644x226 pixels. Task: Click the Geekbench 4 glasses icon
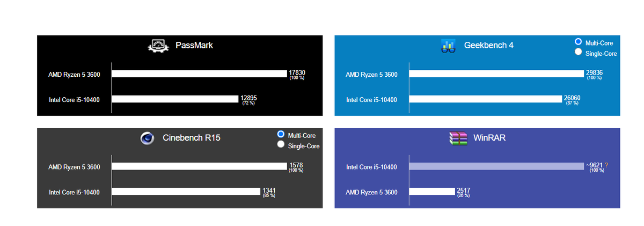click(x=448, y=46)
